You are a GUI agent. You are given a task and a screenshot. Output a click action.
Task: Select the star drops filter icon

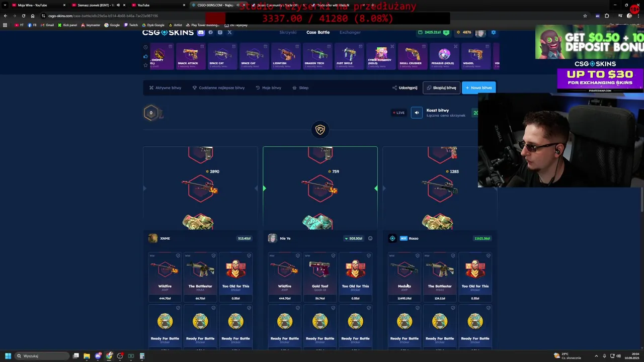click(x=145, y=65)
